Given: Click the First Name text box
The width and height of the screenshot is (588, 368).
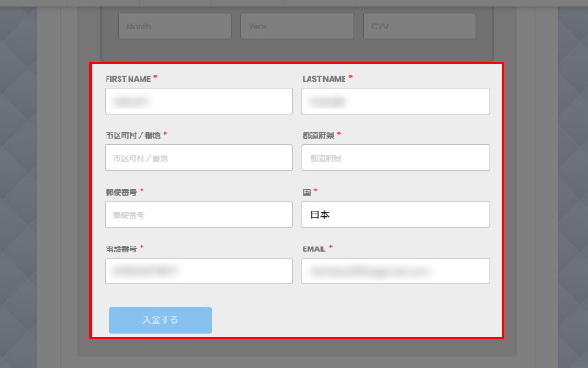Looking at the screenshot, I should (x=198, y=101).
